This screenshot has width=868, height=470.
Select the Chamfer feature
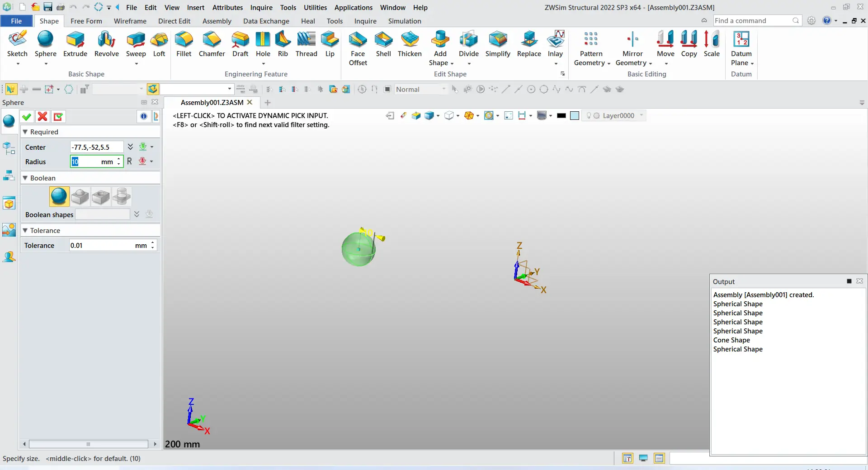pyautogui.click(x=212, y=44)
